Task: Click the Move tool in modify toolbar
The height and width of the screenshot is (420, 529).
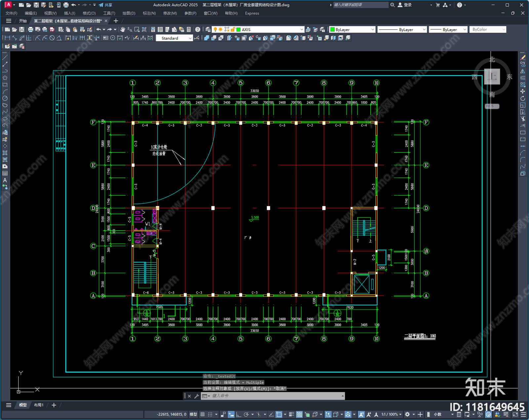Action: click(x=523, y=91)
